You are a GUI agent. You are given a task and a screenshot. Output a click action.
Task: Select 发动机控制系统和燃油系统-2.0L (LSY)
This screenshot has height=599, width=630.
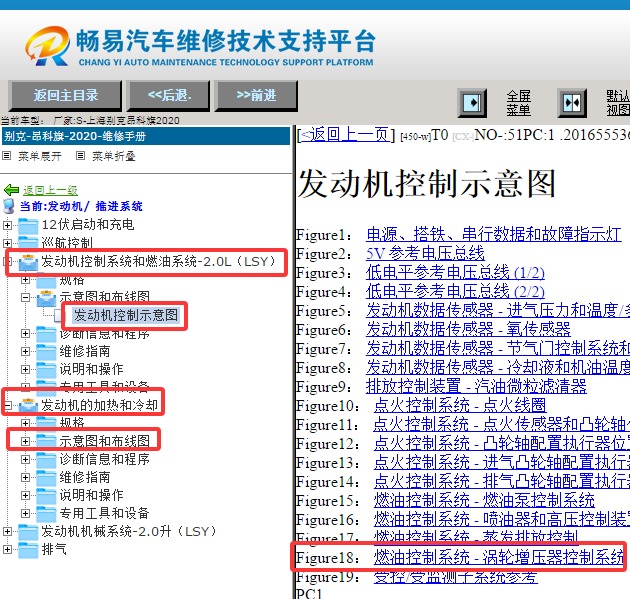tap(159, 261)
